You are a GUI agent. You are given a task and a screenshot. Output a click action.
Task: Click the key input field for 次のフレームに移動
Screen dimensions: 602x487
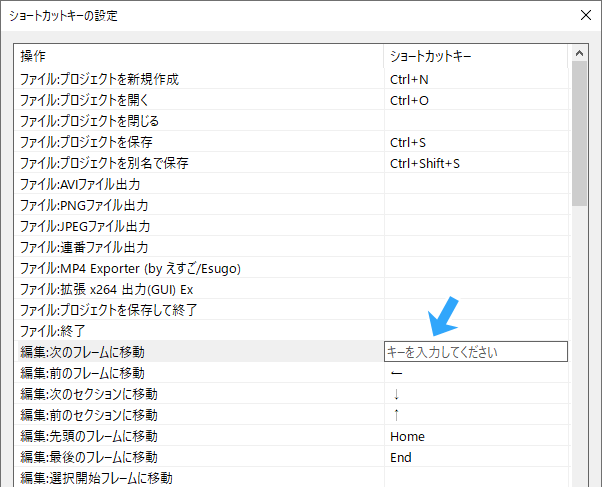click(x=476, y=352)
